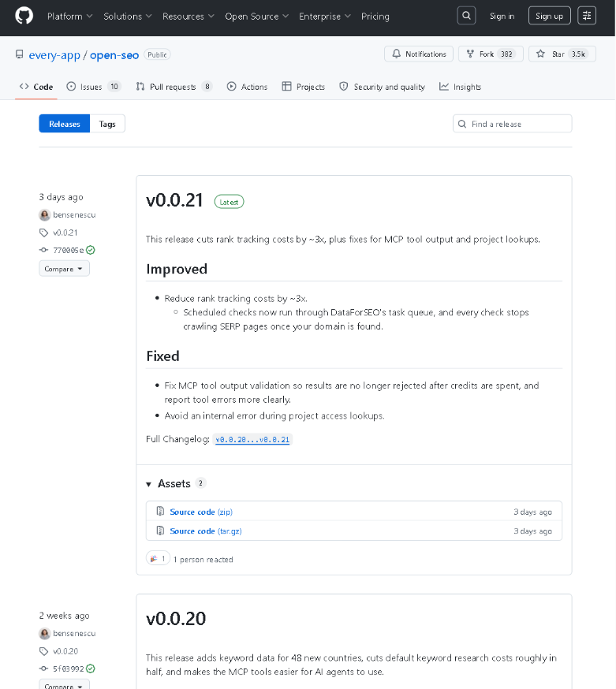Screen dimensions: 616x689
Task: Open the every-app owner link
Action: click(54, 55)
